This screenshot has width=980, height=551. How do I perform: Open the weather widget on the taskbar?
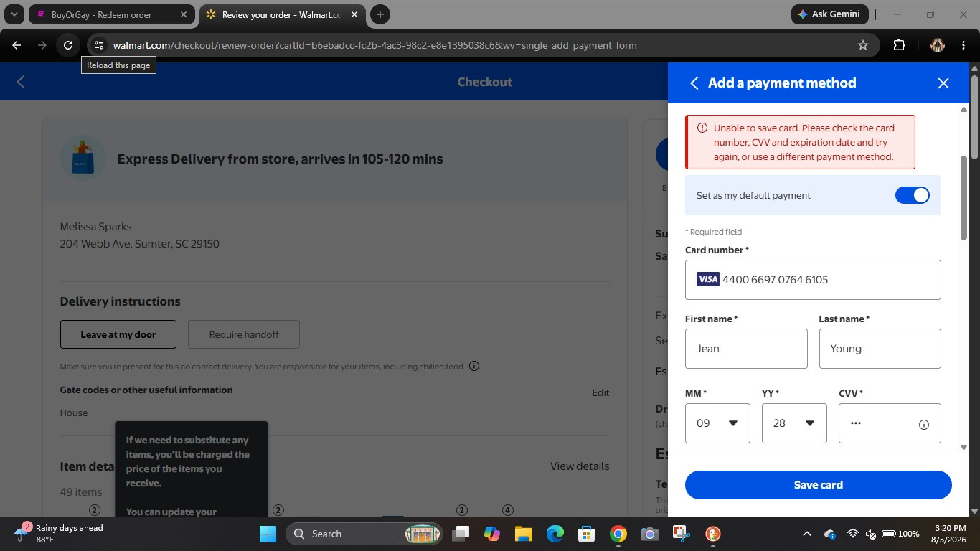coord(59,534)
